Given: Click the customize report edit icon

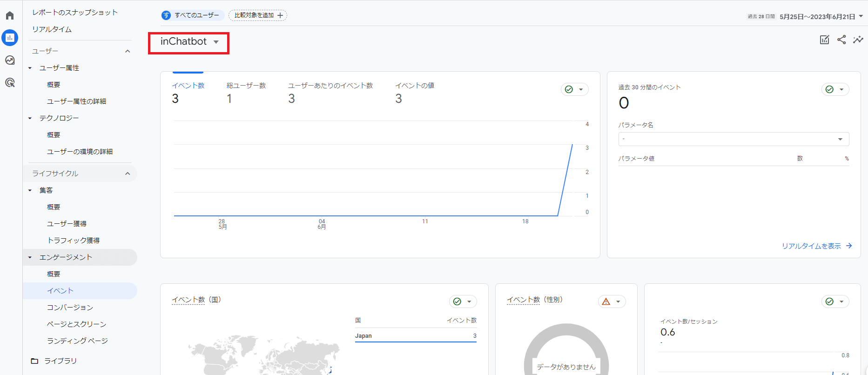Looking at the screenshot, I should pos(824,40).
